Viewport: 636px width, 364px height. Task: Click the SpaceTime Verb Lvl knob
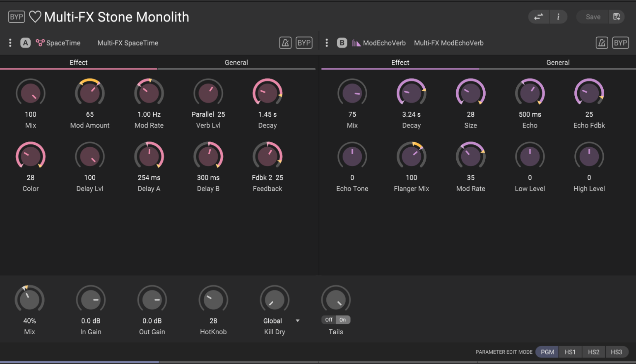[208, 93]
